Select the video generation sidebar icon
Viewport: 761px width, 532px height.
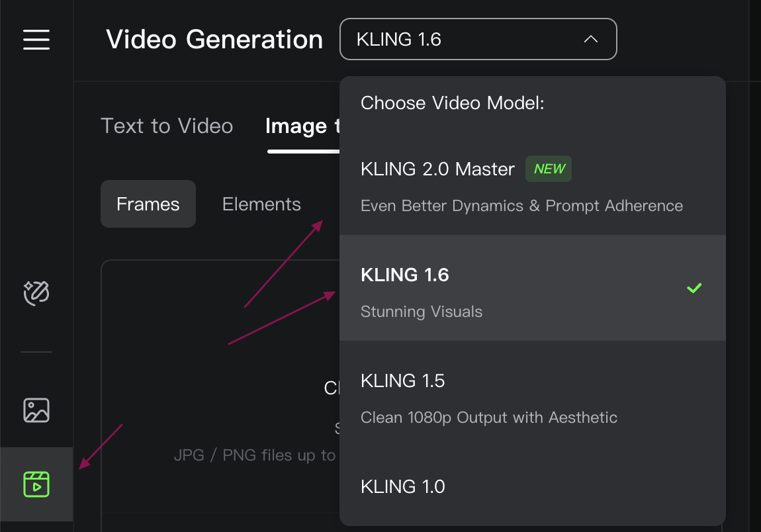pyautogui.click(x=36, y=484)
